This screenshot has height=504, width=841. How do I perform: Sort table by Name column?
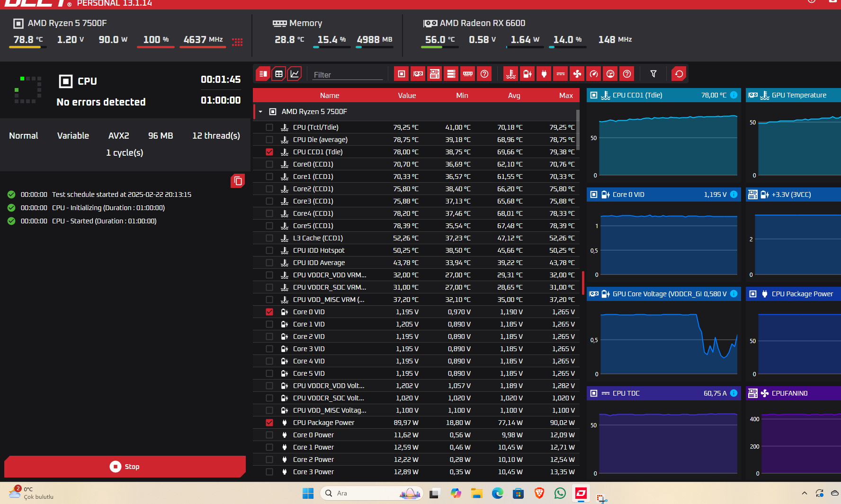coord(330,96)
